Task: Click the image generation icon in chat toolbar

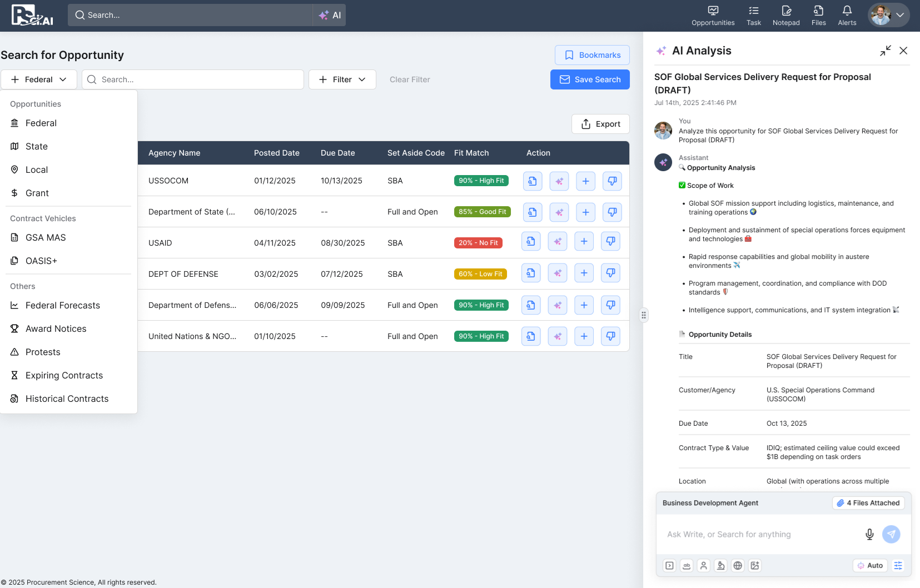Action: [754, 566]
